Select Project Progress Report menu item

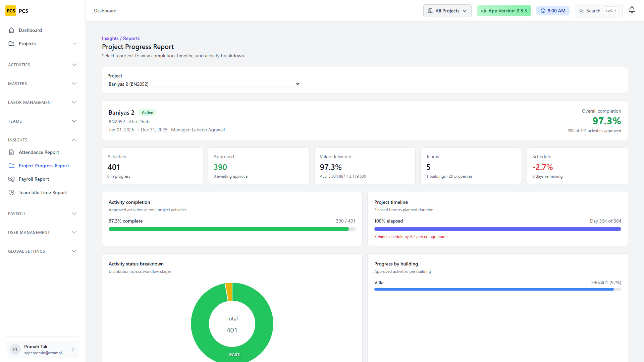pyautogui.click(x=43, y=166)
